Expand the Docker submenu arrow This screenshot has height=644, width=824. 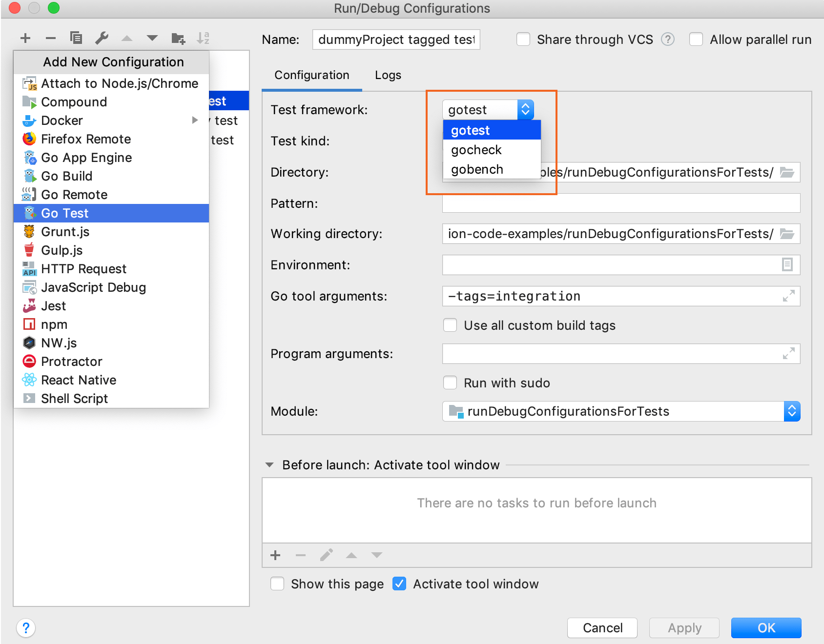tap(195, 120)
